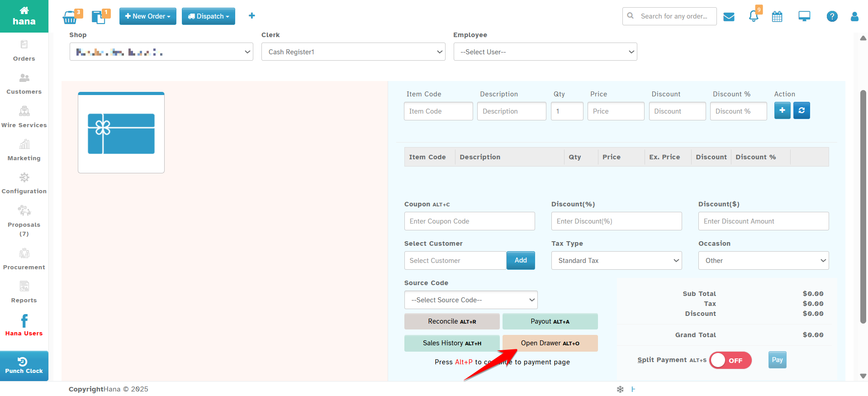Open Configuration in the sidebar
This screenshot has height=396, width=868.
pos(24,183)
